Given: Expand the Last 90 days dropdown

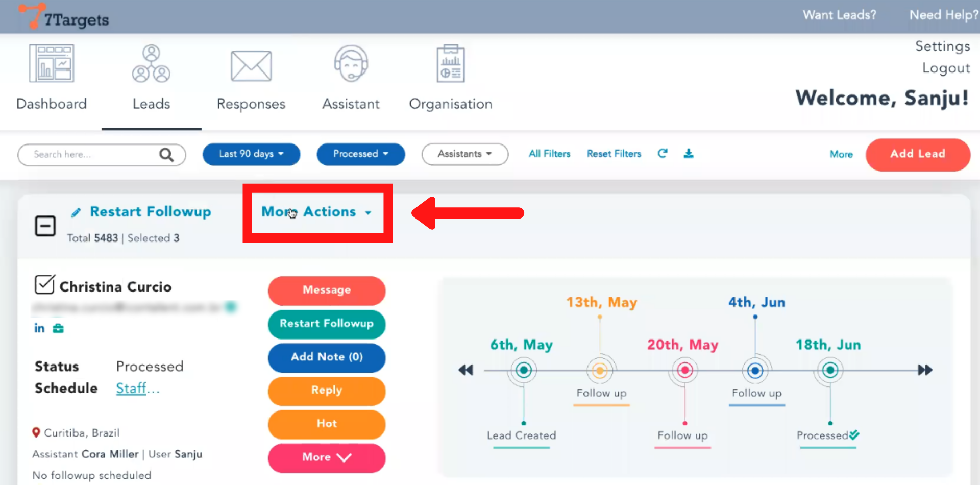Looking at the screenshot, I should coord(251,154).
